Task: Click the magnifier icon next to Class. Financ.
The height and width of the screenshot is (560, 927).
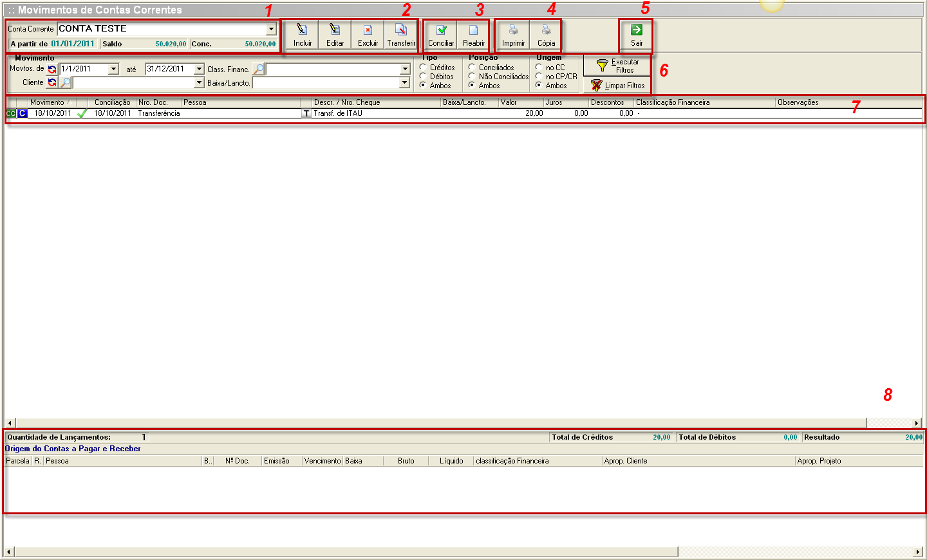Action: tap(258, 69)
